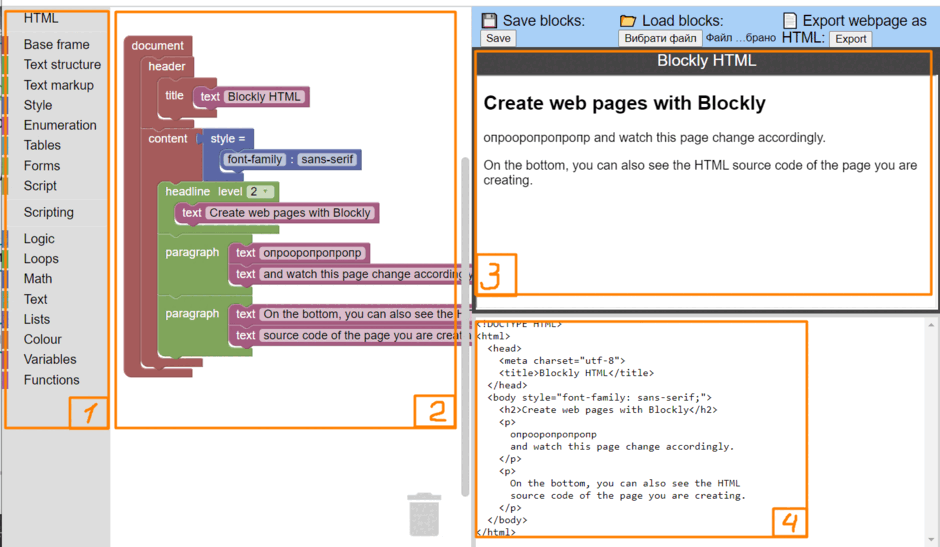Click the workspace vertical scrollbar
The width and height of the screenshot is (940, 547).
tap(465, 327)
